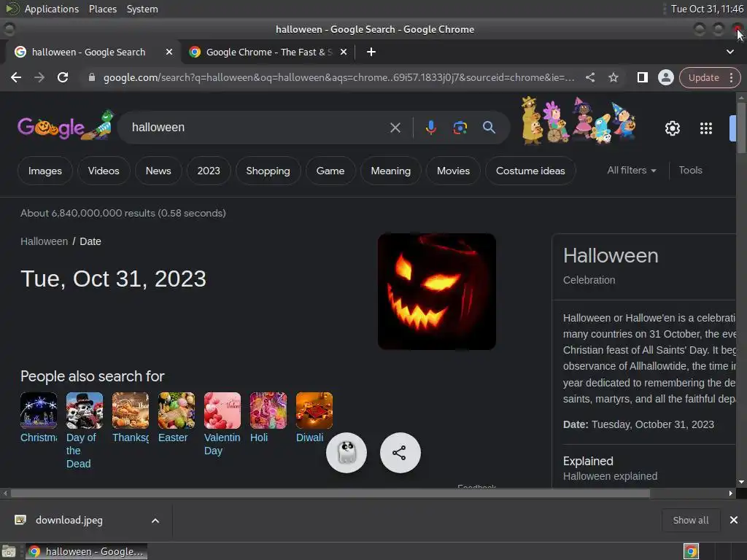Expand download.jpeg options chevron
The width and height of the screenshot is (747, 560).
point(155,521)
